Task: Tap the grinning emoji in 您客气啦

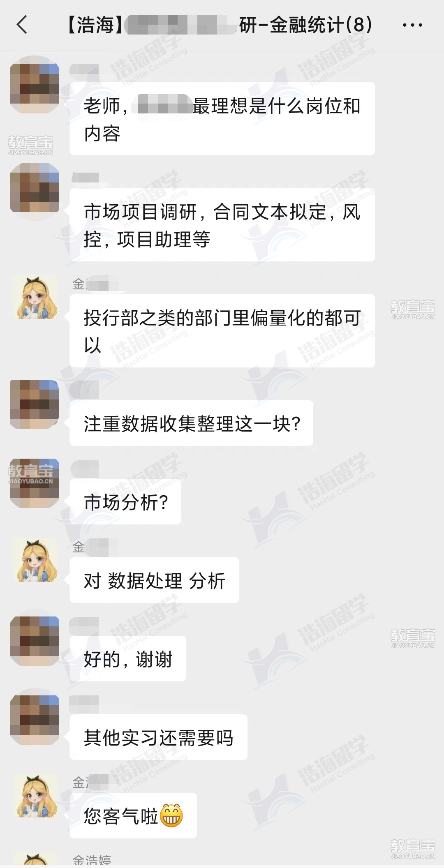Action: tap(171, 815)
